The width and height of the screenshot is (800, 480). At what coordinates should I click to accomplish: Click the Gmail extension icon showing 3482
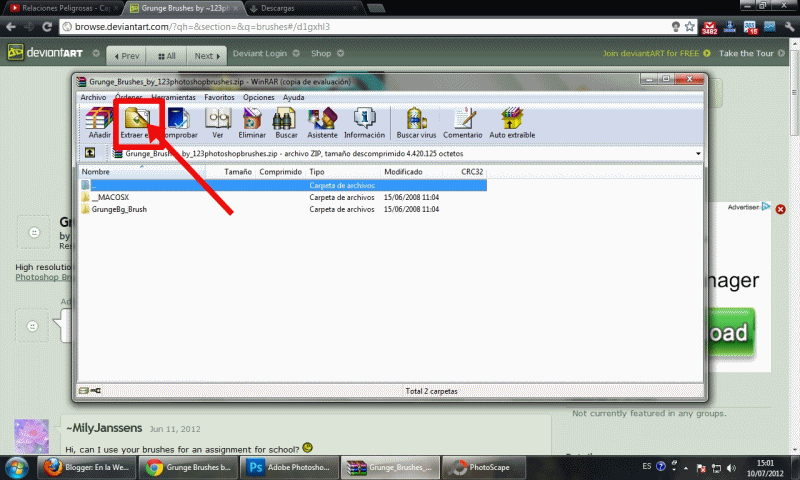(709, 28)
